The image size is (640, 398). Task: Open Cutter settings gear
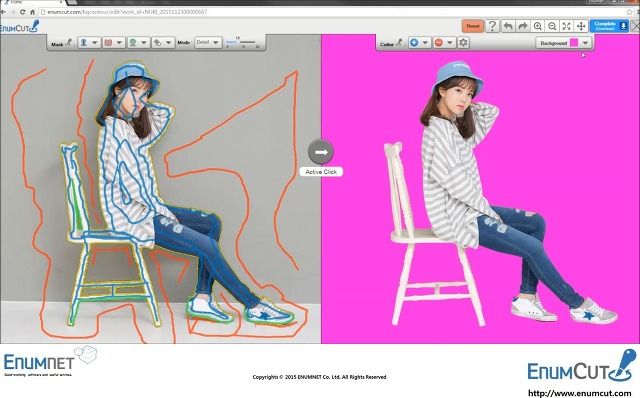click(463, 42)
